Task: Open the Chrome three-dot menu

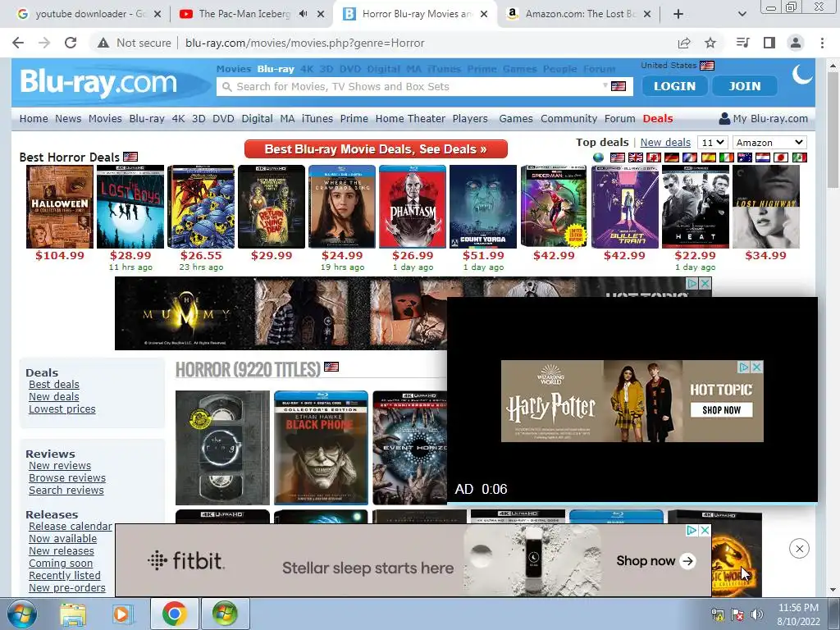Action: pyautogui.click(x=822, y=43)
